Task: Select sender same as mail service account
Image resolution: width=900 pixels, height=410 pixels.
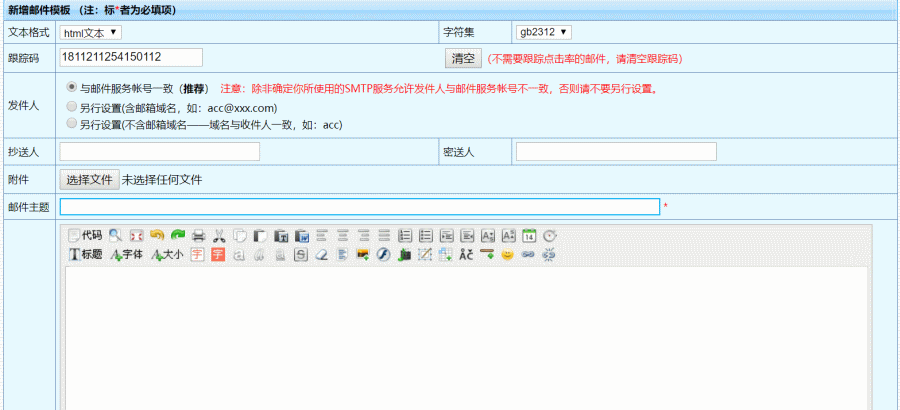Action: [x=72, y=87]
